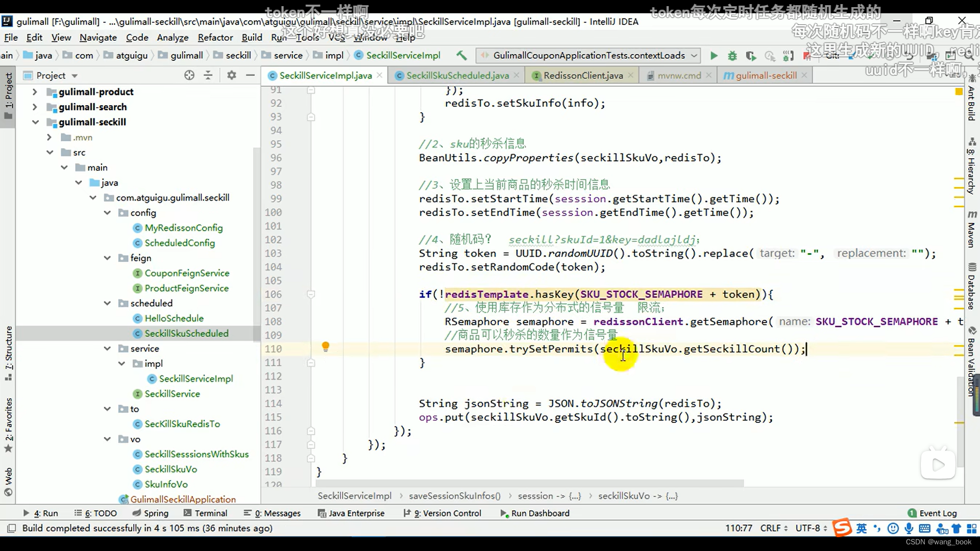Viewport: 980px width, 551px height.
Task: Select SeckillServiceImpl.java tab
Action: pos(326,76)
